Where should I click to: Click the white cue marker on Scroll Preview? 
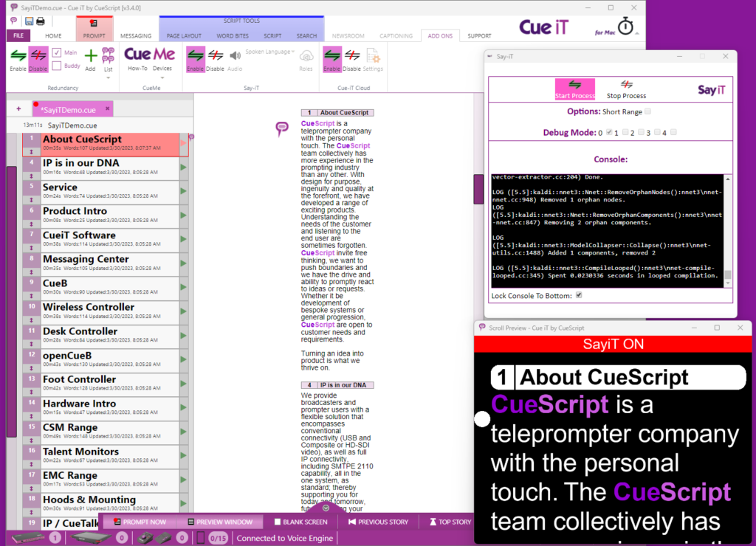482,418
